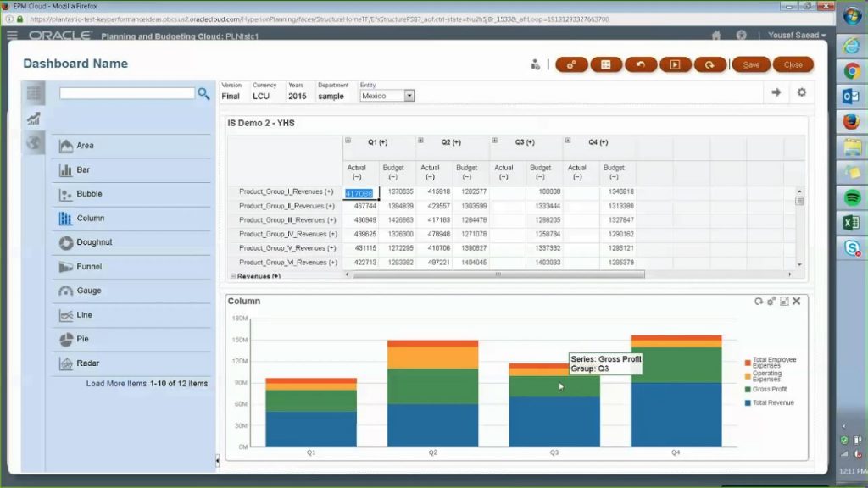Expand the Q1 column header
The image size is (868, 488).
pyautogui.click(x=348, y=141)
